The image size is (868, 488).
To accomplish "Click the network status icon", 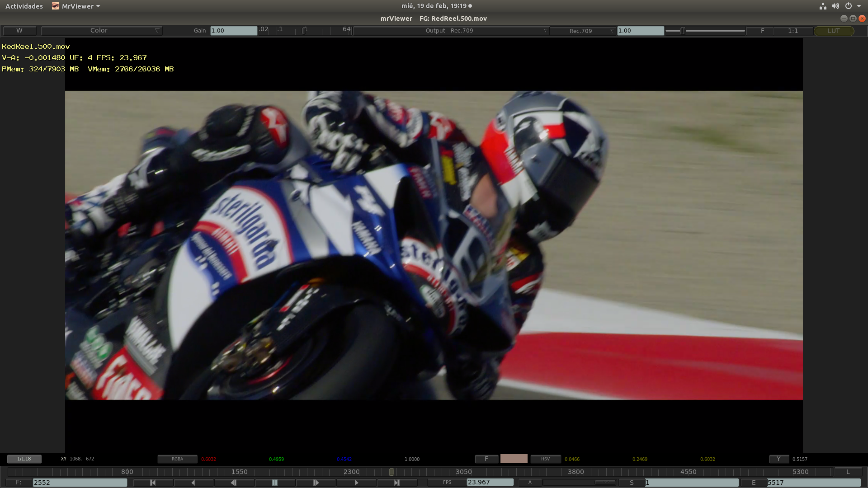I will point(823,6).
